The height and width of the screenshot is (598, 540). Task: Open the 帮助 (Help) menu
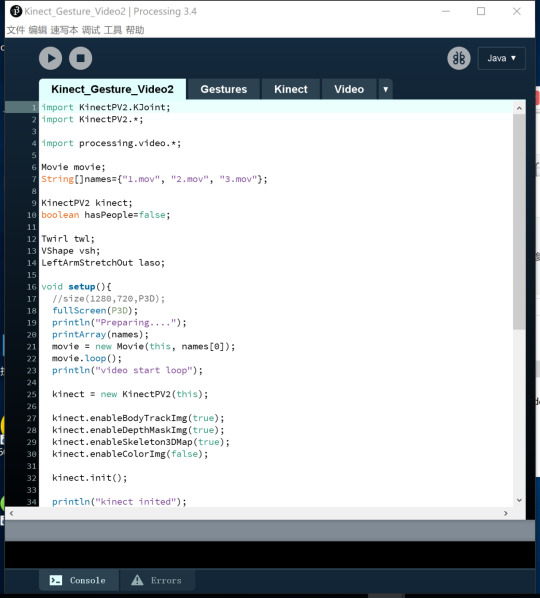click(135, 30)
